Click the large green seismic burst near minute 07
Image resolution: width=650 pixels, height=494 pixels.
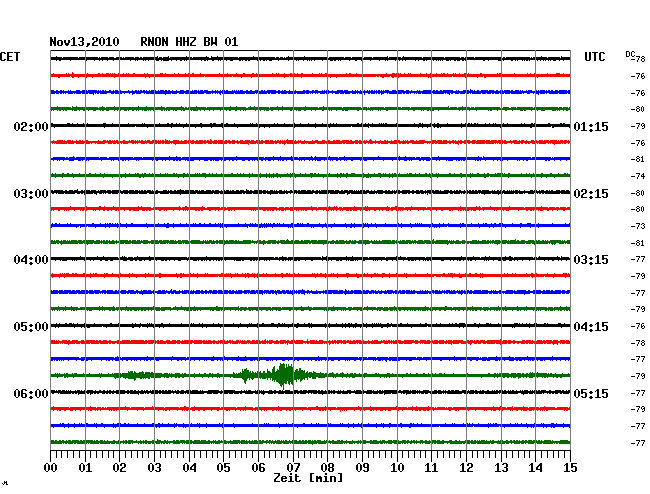[x=283, y=375]
